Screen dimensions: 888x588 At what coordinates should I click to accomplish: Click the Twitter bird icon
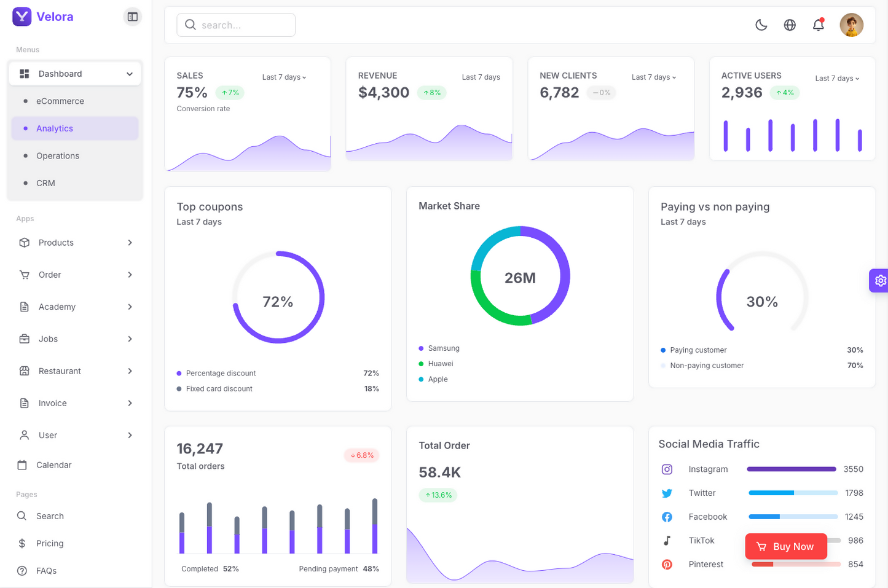point(667,493)
